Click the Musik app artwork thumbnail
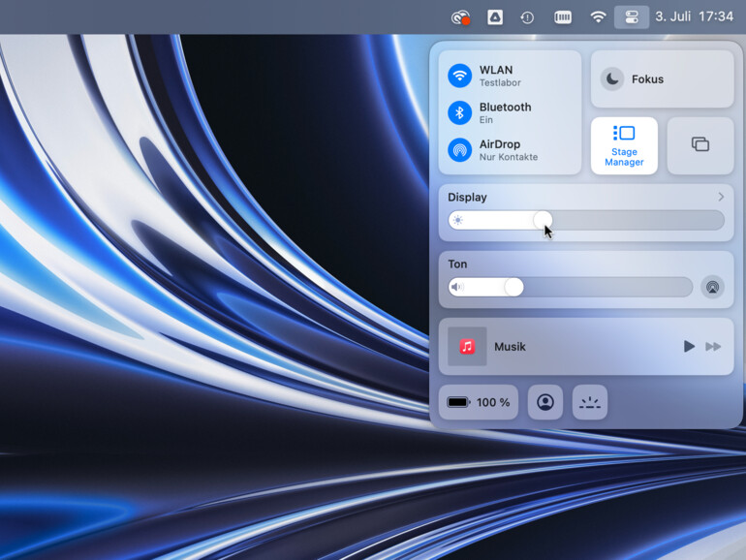The image size is (746, 560). 467,347
